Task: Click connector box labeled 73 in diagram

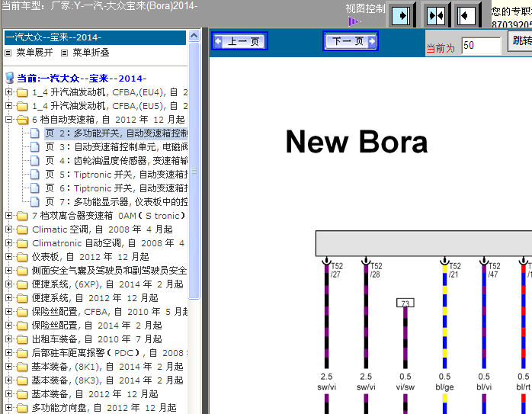Action: tap(405, 303)
